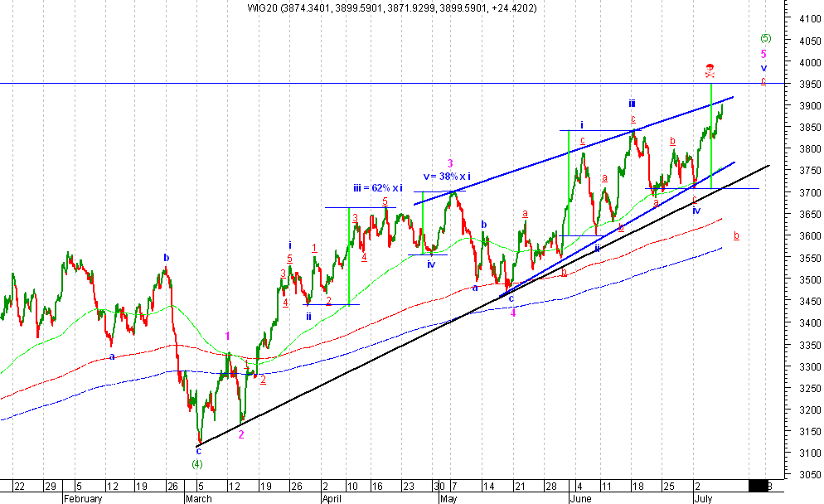
Task: Pick the 3100 price axis label
Action: coord(809,453)
